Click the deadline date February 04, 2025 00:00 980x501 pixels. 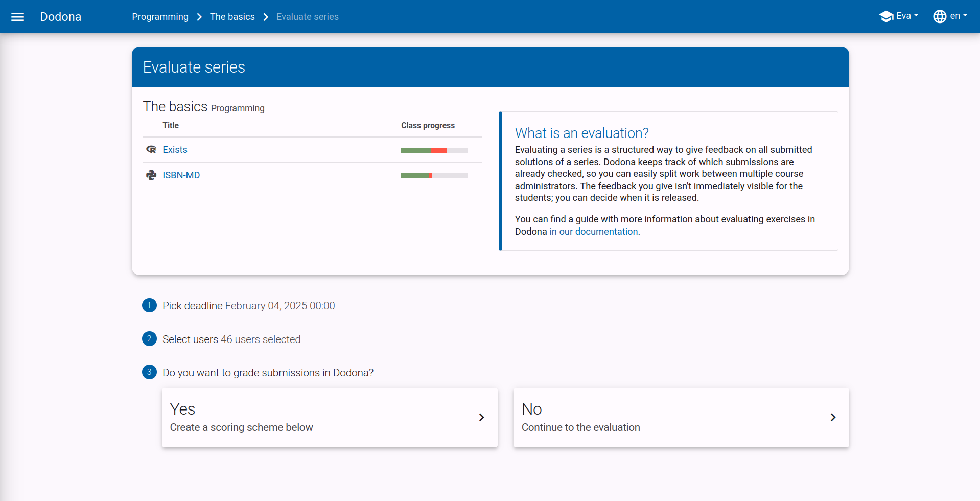(x=280, y=306)
